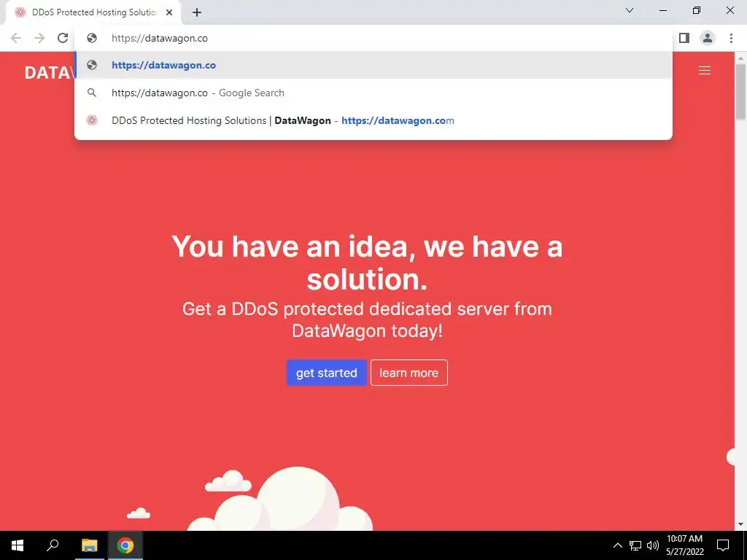Open Chrome side panel icon
Image resolution: width=747 pixels, height=560 pixels.
[684, 38]
